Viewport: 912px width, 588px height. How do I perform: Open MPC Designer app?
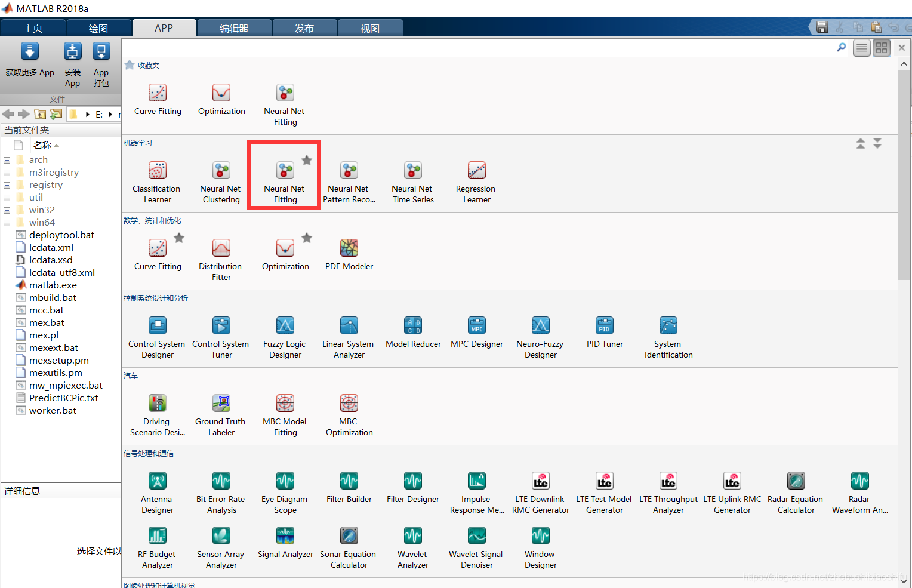click(476, 332)
